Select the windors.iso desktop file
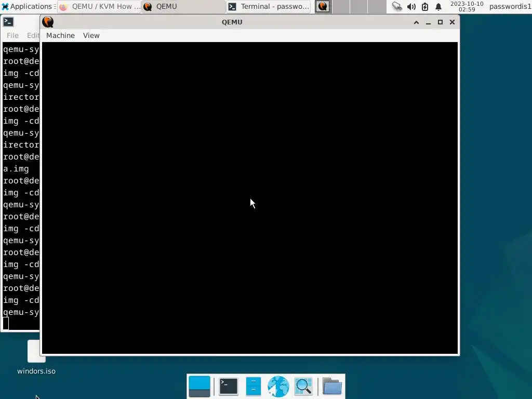 [36, 357]
